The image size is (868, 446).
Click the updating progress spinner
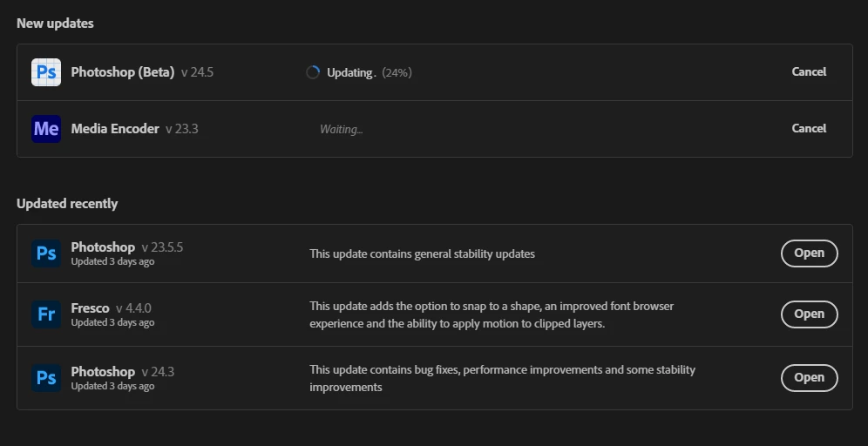313,72
